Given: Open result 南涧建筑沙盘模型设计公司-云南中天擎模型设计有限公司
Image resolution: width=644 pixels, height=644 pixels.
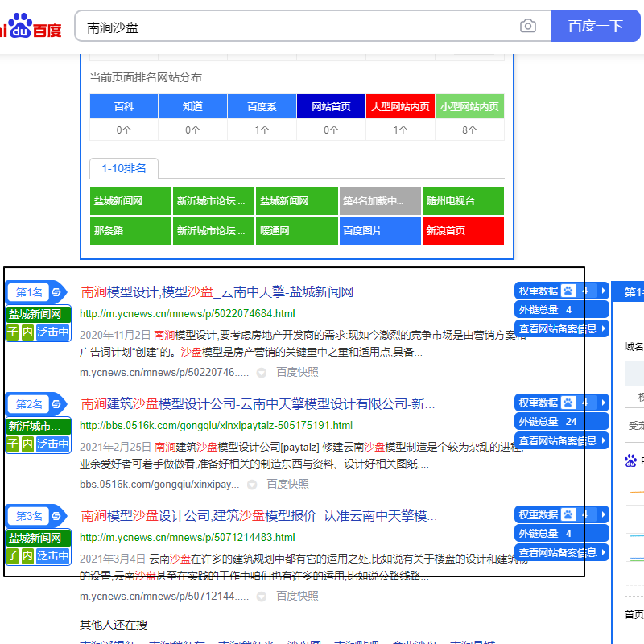Looking at the screenshot, I should [x=258, y=404].
